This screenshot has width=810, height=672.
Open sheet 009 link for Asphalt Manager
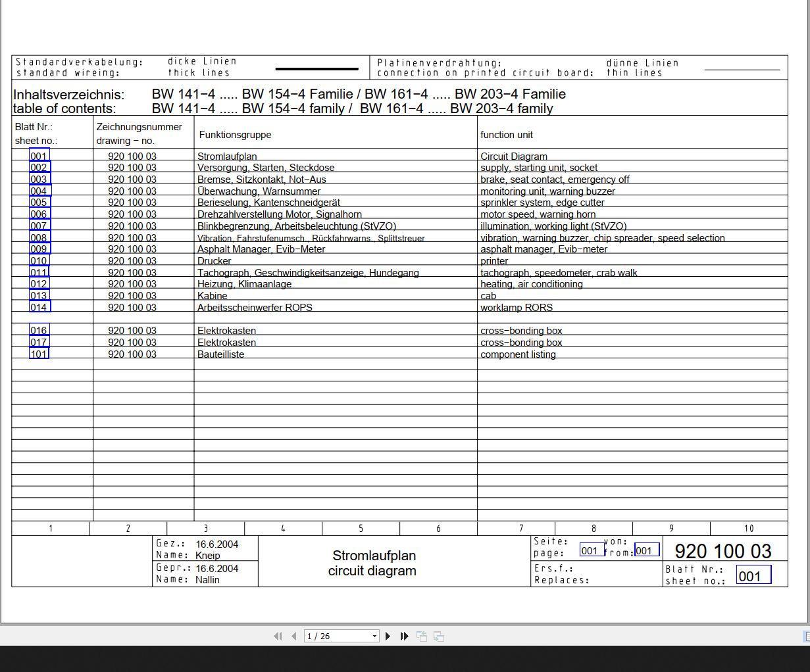pos(39,249)
